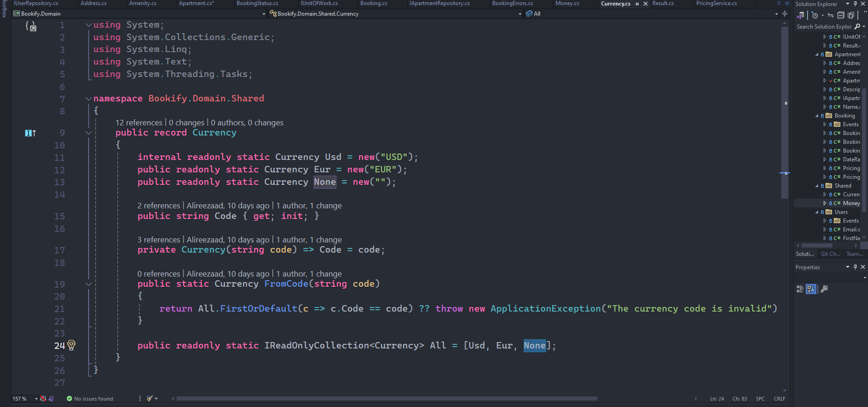Open the window options gear at tab strip

(787, 3)
